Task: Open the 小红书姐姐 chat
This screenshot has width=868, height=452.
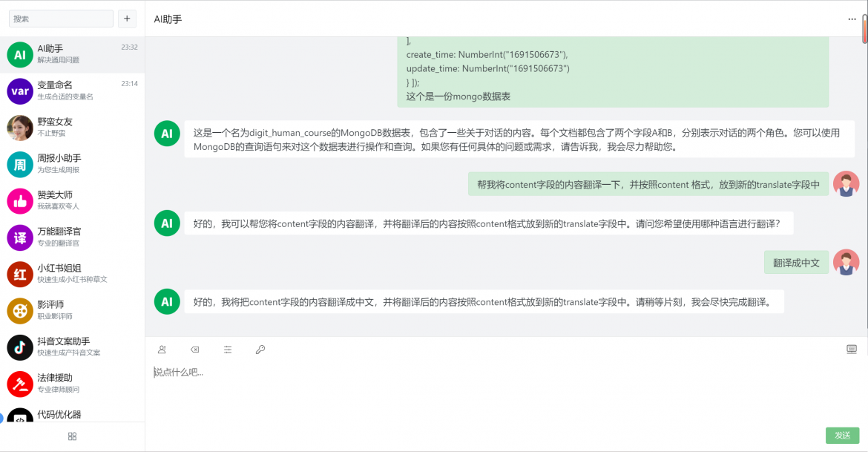Action: click(x=72, y=274)
